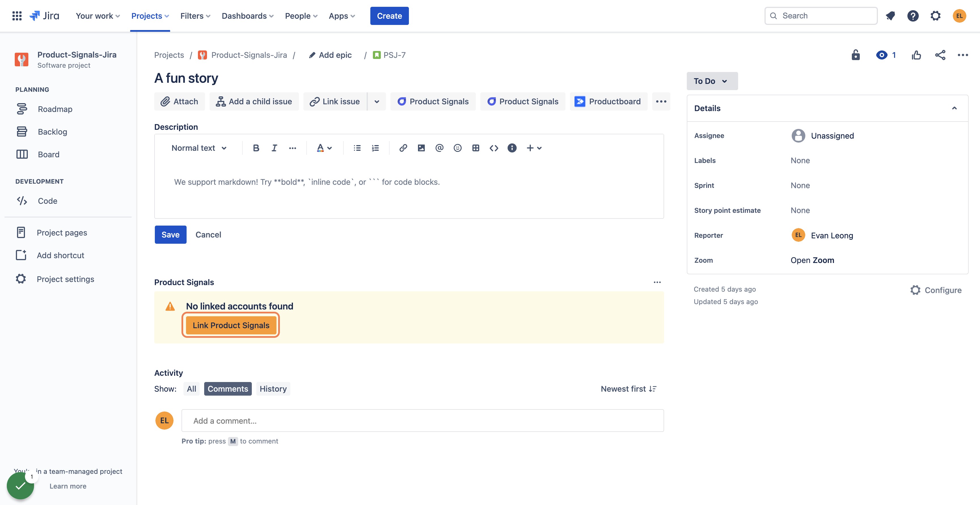980x505 pixels.
Task: Cancel editing the description
Action: 208,235
